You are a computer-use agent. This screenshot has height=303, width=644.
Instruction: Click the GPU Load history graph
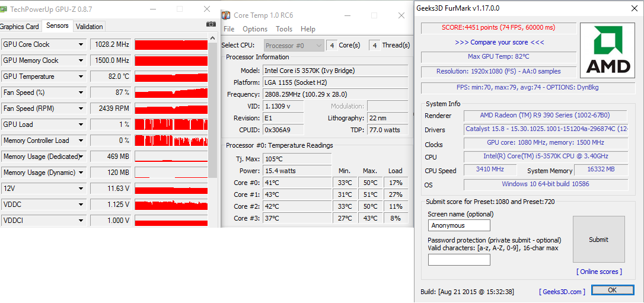pos(171,125)
